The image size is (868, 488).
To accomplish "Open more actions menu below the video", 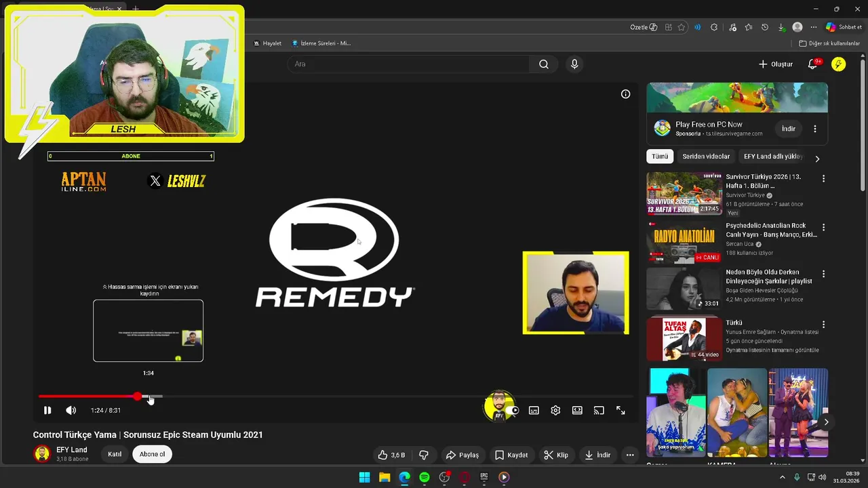I will tap(630, 455).
